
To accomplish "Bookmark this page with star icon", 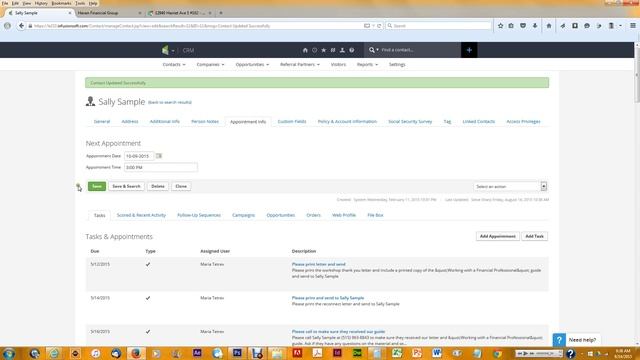I will (x=500, y=26).
